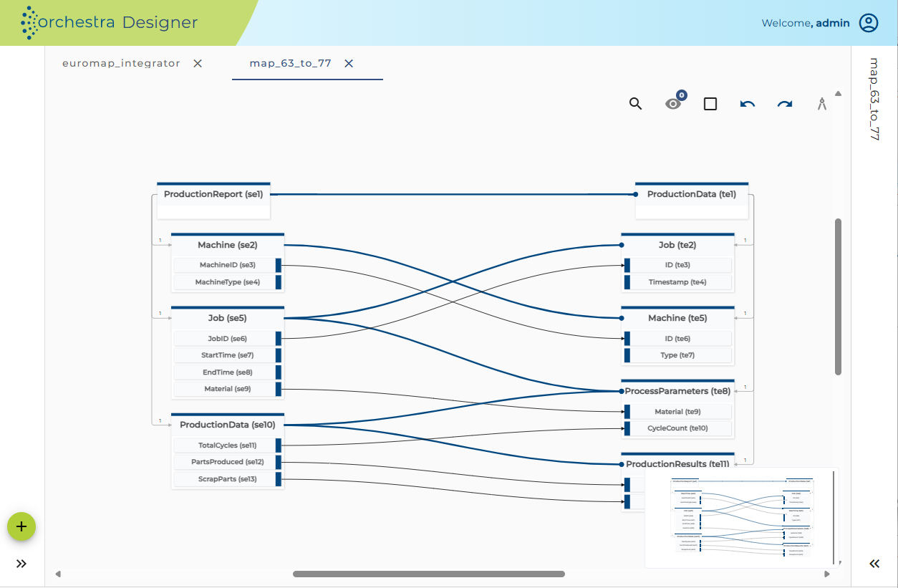Collapse the right panel with double chevron
The width and height of the screenshot is (898, 588).
(874, 564)
